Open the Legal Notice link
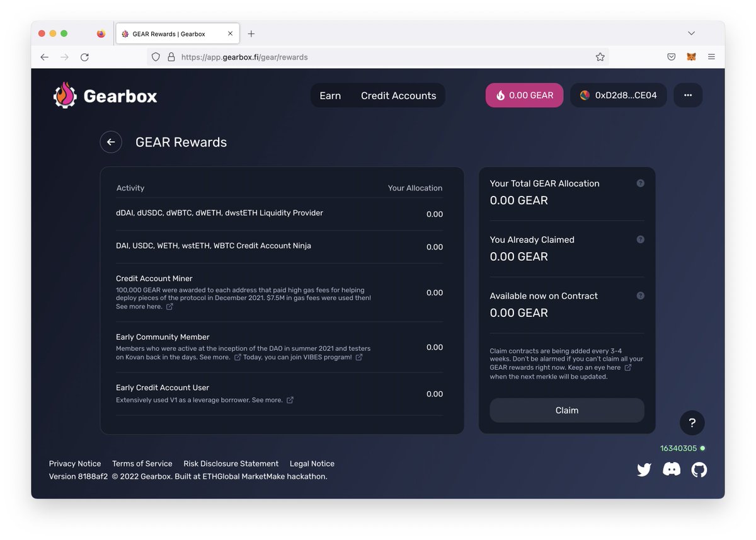The width and height of the screenshot is (756, 540). 312,464
